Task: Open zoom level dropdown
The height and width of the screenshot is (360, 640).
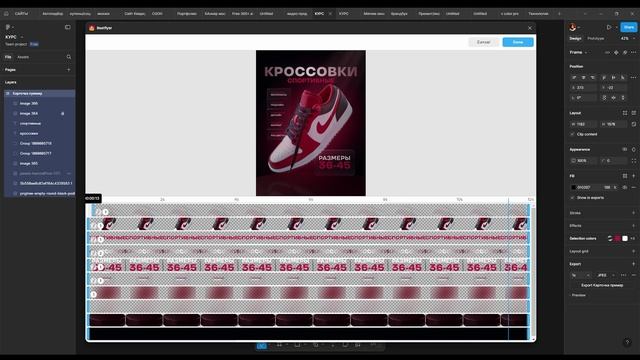Action: coord(627,38)
